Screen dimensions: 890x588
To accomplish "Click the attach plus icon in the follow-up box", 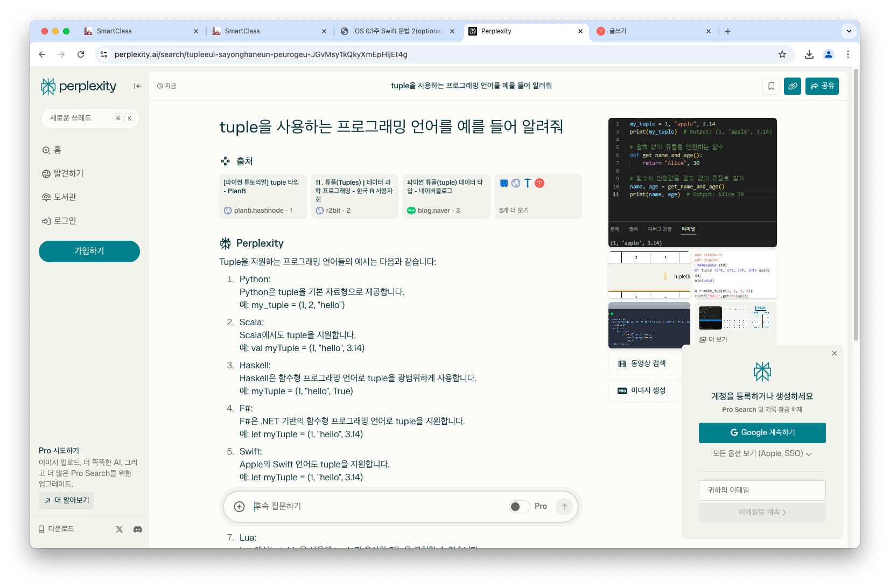I will pos(240,507).
